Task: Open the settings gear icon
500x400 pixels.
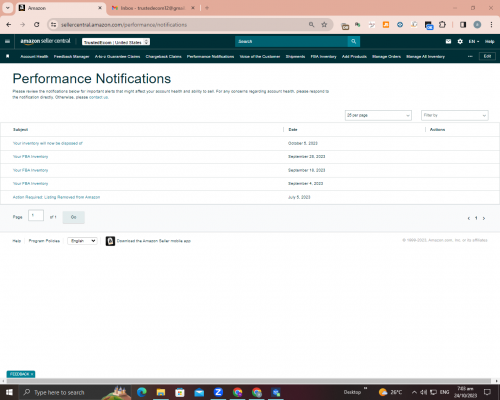Action: (x=460, y=41)
